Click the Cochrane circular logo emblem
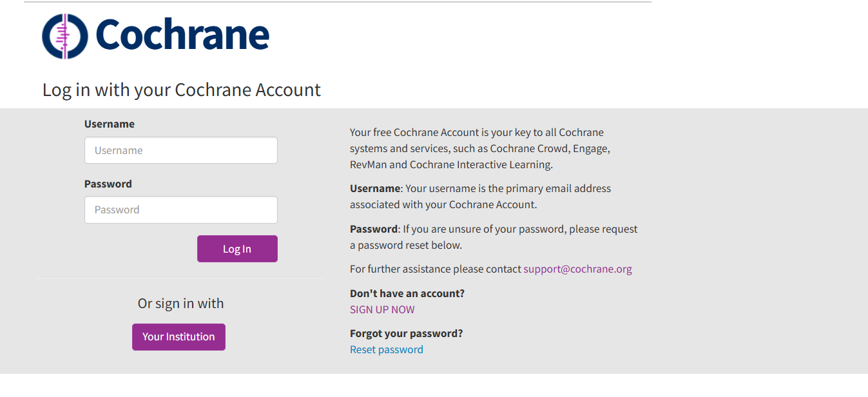 64,36
